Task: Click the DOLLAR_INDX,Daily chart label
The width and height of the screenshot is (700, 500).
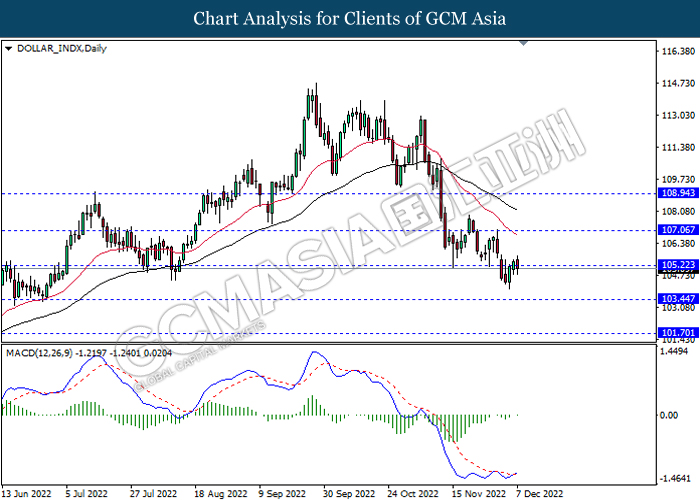Action: [62, 48]
